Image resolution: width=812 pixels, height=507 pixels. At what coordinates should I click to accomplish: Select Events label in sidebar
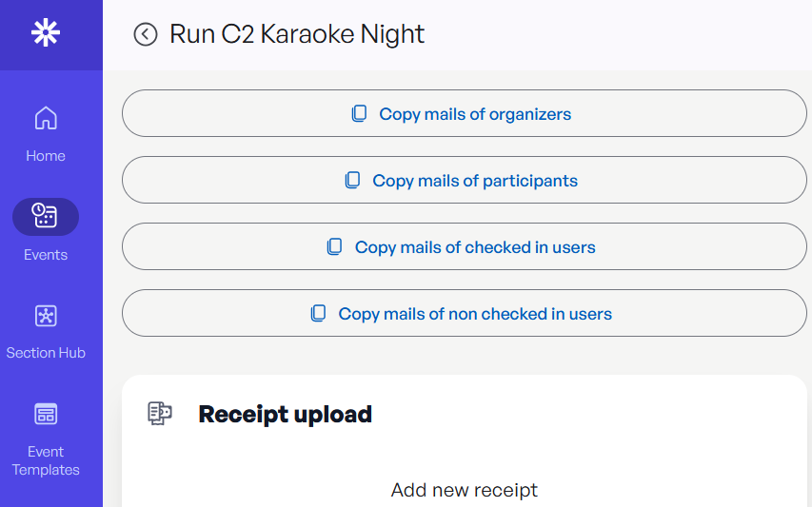coord(46,255)
